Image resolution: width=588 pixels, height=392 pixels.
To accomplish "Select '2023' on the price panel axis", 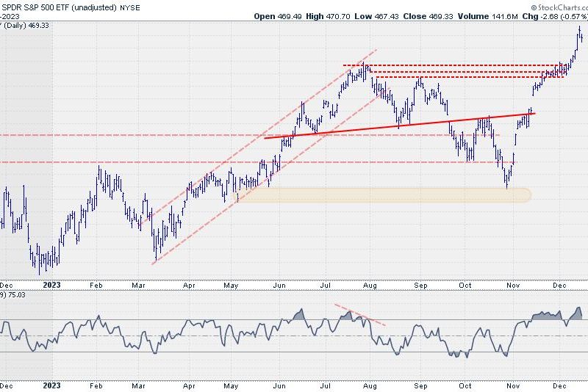I will pyautogui.click(x=51, y=285).
